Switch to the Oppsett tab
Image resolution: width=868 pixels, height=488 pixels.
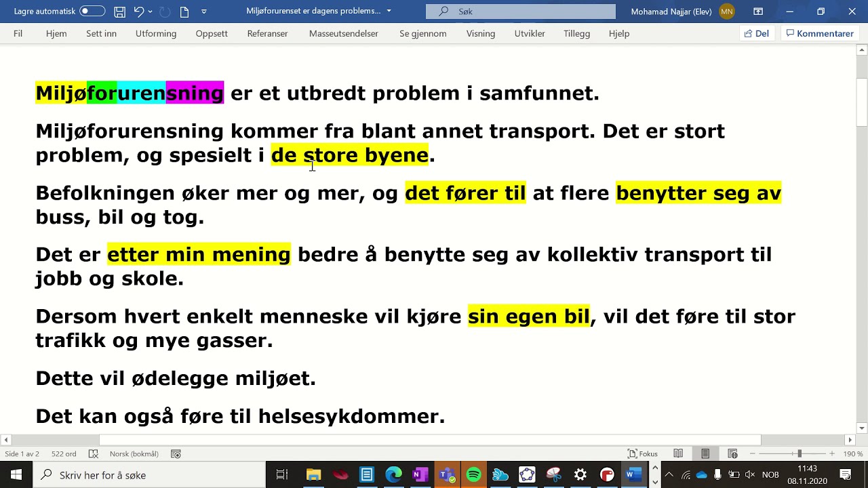tap(212, 33)
